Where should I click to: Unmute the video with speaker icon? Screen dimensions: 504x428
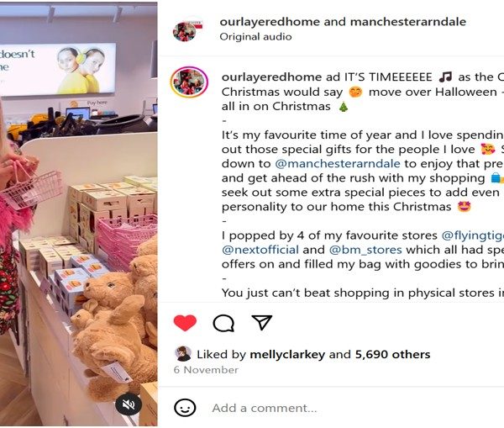point(129,404)
